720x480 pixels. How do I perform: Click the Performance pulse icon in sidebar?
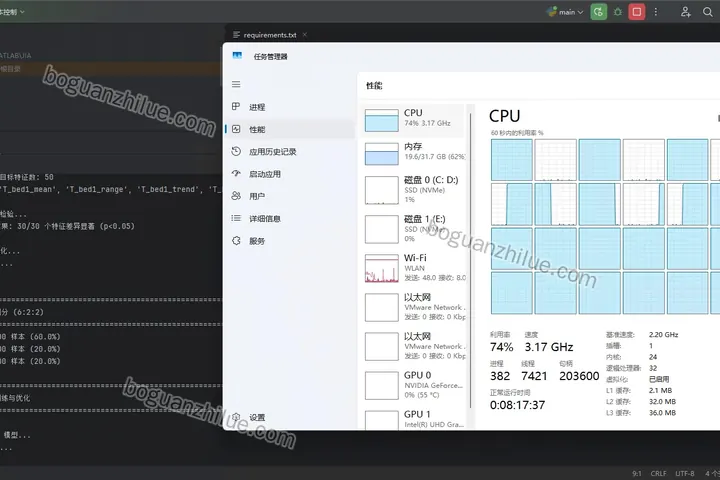click(x=236, y=129)
